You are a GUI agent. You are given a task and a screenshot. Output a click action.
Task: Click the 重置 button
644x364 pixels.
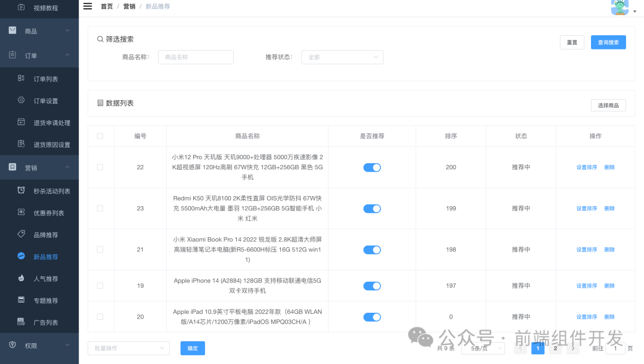(572, 42)
